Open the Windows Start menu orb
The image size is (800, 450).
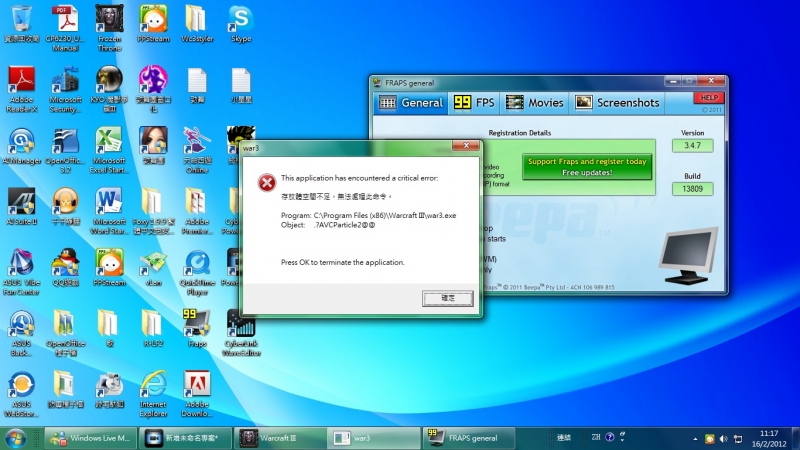[x=15, y=438]
